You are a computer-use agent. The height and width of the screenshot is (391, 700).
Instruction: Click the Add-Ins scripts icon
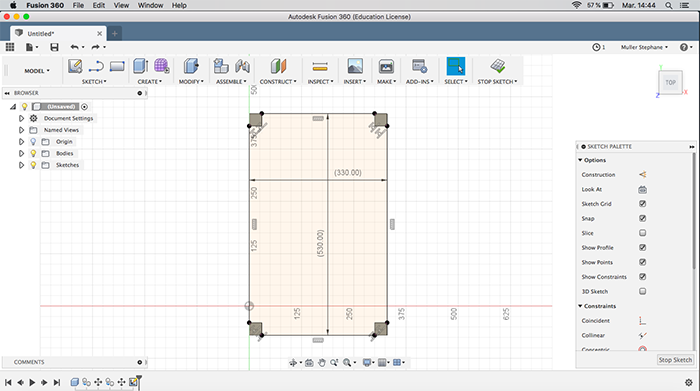(420, 66)
